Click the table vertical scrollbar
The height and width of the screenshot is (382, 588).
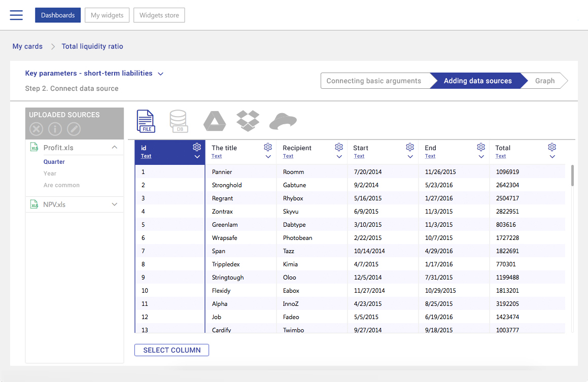click(x=573, y=176)
